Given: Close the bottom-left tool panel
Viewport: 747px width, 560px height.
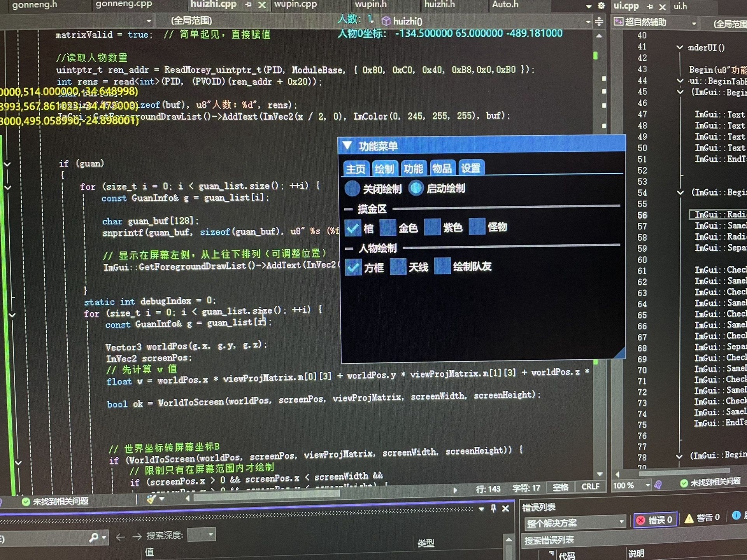Looking at the screenshot, I should click(x=505, y=508).
